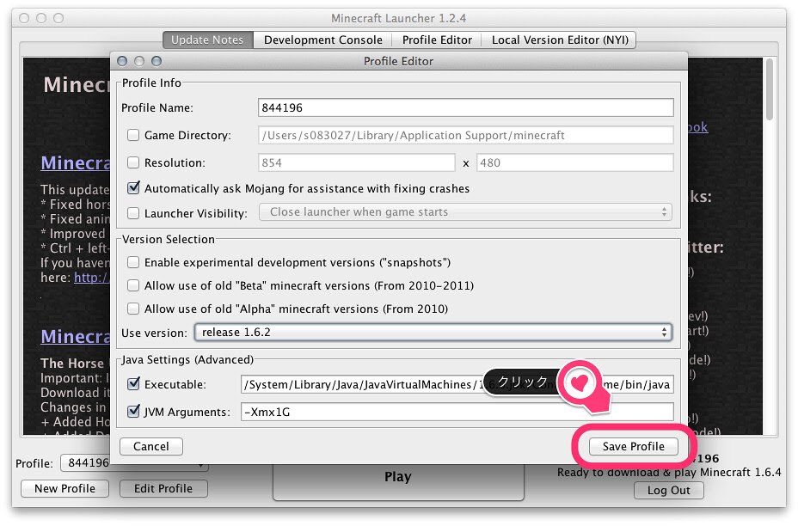This screenshot has width=798, height=532.
Task: Open the Use version dropdown
Action: (433, 333)
